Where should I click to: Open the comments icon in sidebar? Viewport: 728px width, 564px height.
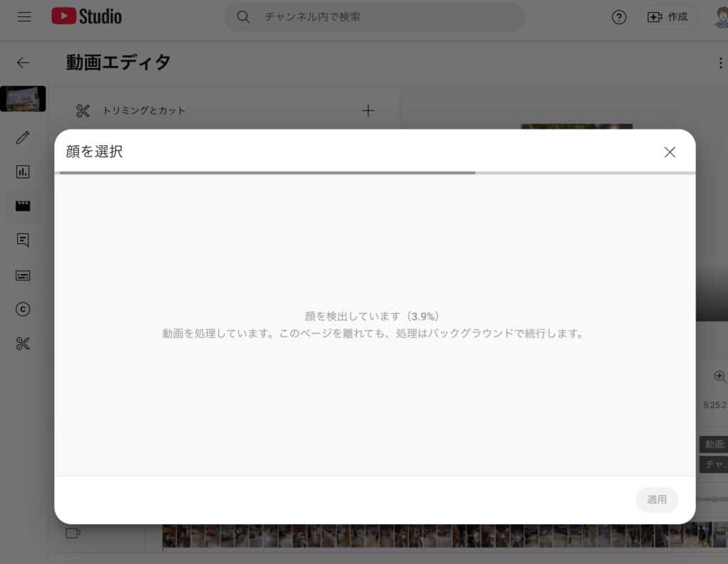tap(23, 240)
